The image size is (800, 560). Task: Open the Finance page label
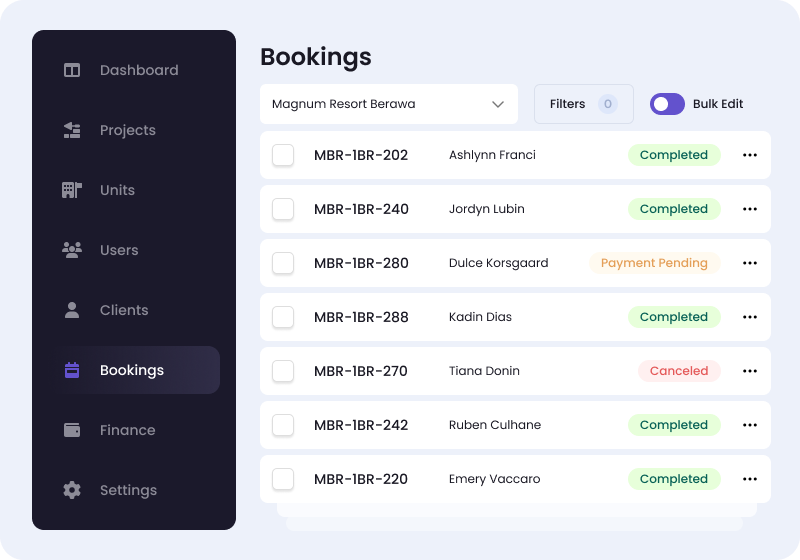pyautogui.click(x=128, y=430)
